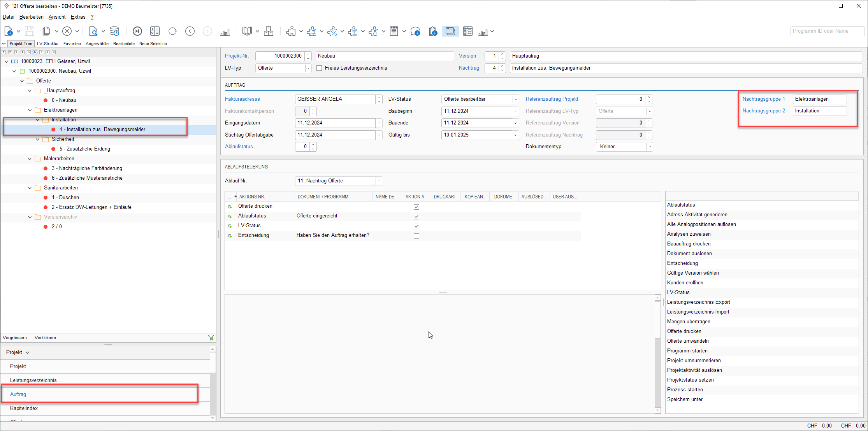This screenshot has width=868, height=431.
Task: Click the Referenzauftrag Projekt link
Action: point(552,99)
